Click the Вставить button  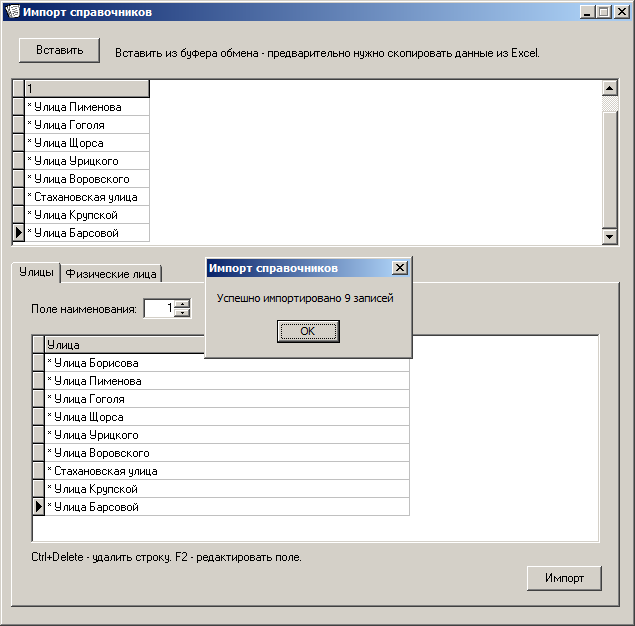click(59, 50)
